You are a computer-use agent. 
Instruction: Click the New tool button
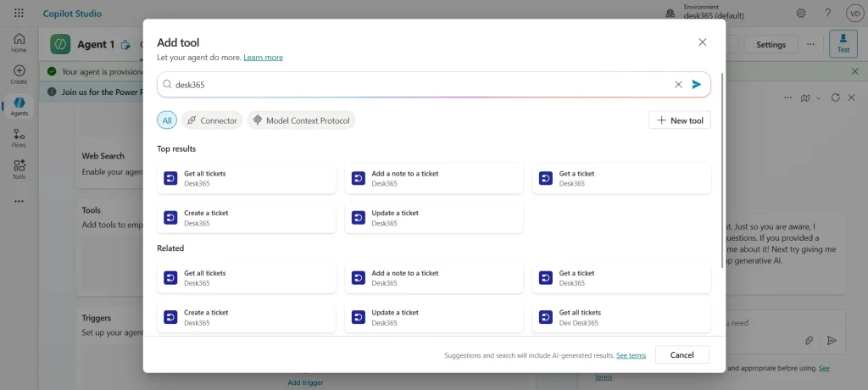[680, 120]
